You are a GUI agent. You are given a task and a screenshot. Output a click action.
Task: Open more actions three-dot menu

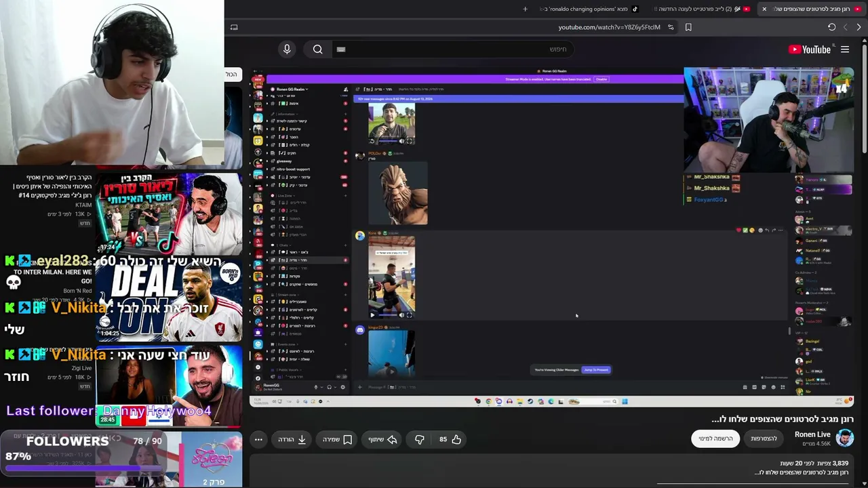point(258,439)
